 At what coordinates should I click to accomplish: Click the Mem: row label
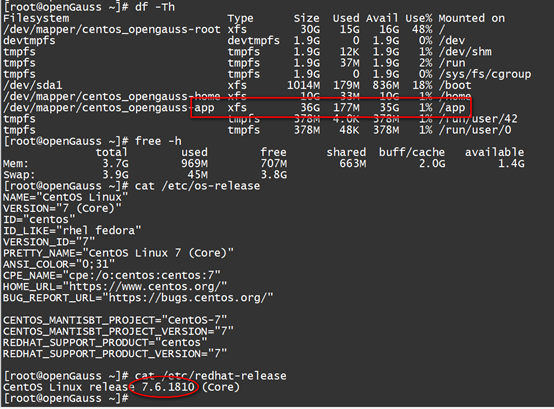[x=16, y=164]
